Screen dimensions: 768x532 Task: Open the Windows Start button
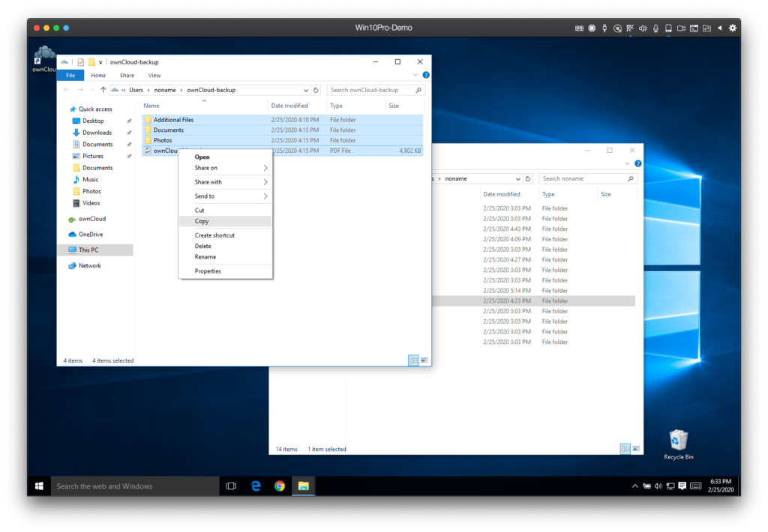pyautogui.click(x=39, y=486)
